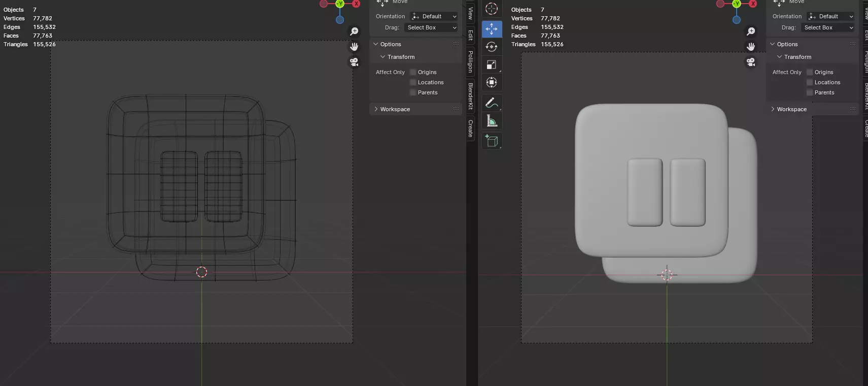The height and width of the screenshot is (386, 868).
Task: Open Drag Select Box dropdown in the left panel
Action: [431, 27]
